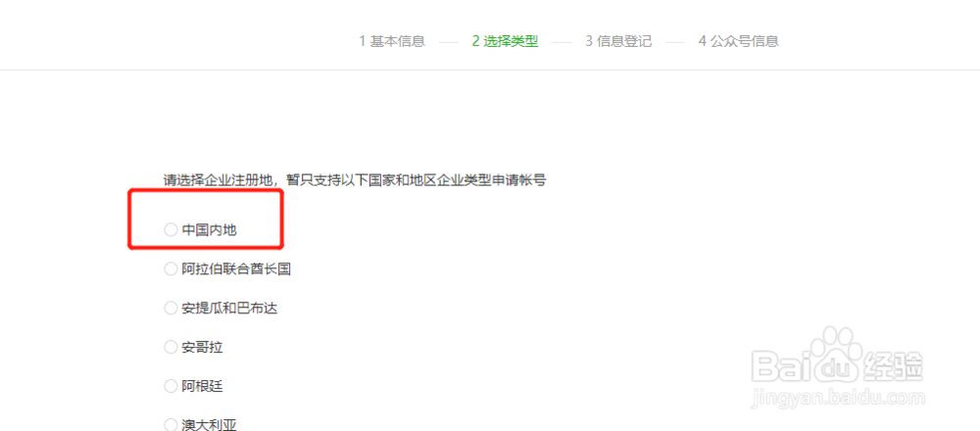The height and width of the screenshot is (431, 980).
Task: Open the jingyan.baidu.com watermark link
Action: pyautogui.click(x=839, y=398)
